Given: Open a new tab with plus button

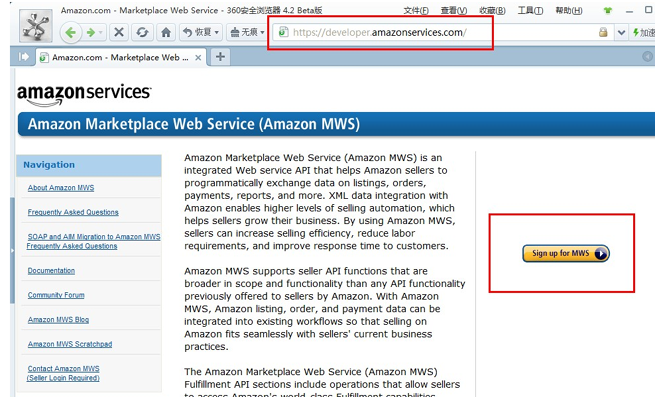Looking at the screenshot, I should click(x=220, y=57).
